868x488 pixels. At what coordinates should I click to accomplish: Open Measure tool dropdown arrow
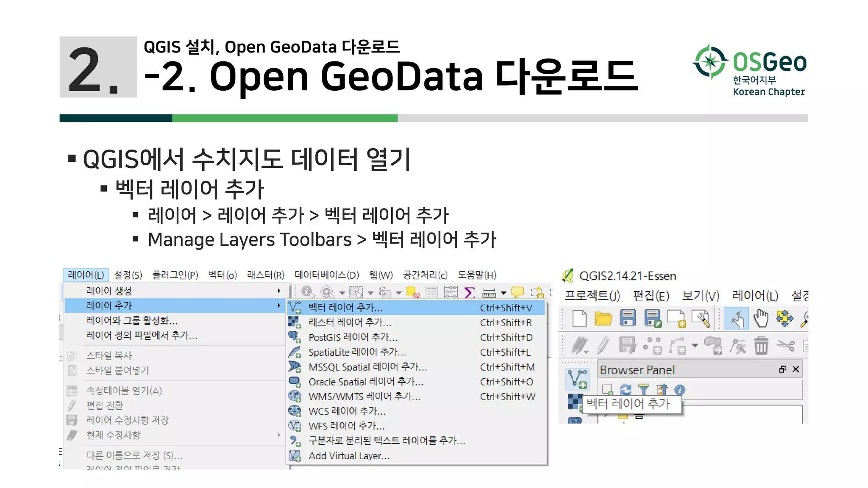[x=504, y=293]
